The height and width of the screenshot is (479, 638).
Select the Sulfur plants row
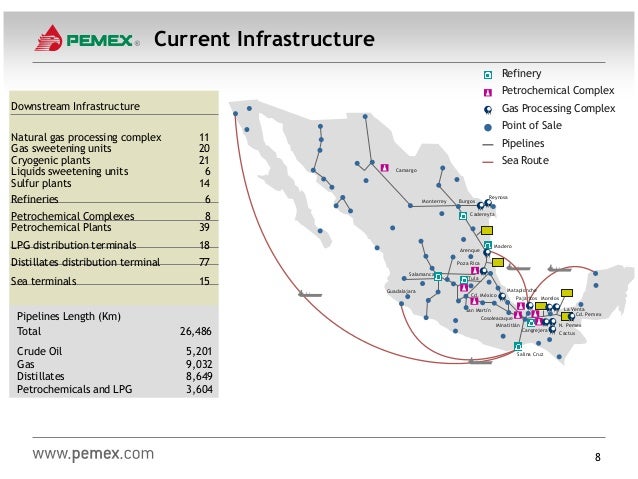(110, 183)
